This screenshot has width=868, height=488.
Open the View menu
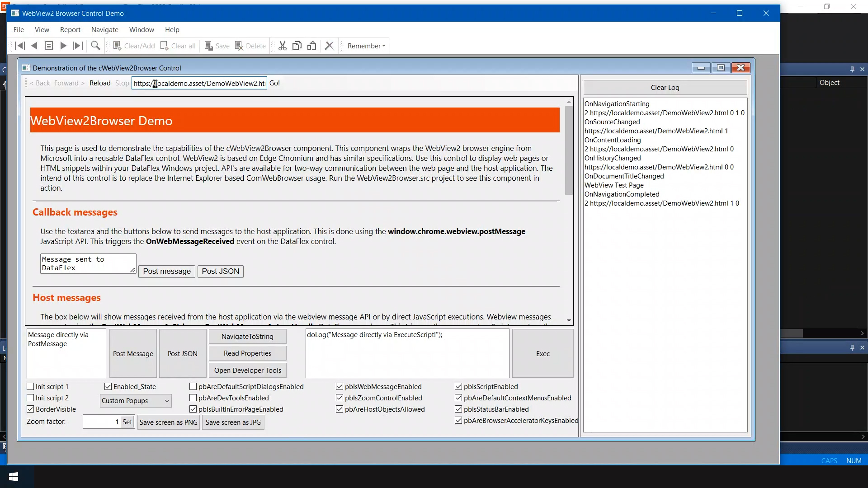pos(42,29)
